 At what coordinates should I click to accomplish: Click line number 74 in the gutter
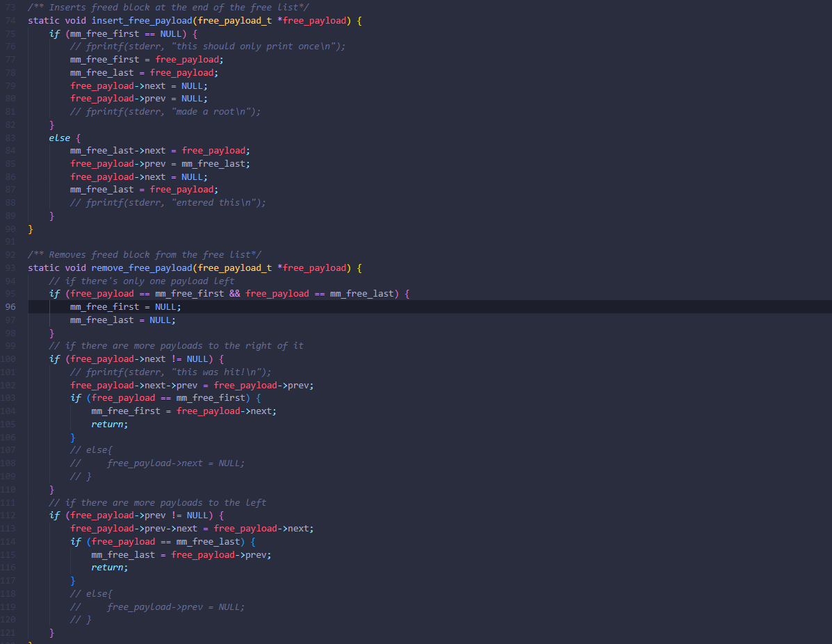click(x=10, y=21)
